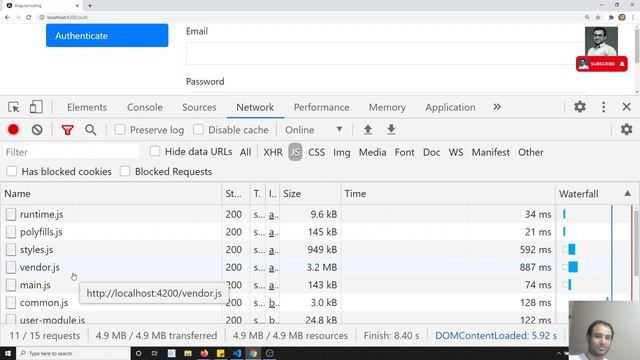
Task: Open vendor.js request details
Action: 40,267
